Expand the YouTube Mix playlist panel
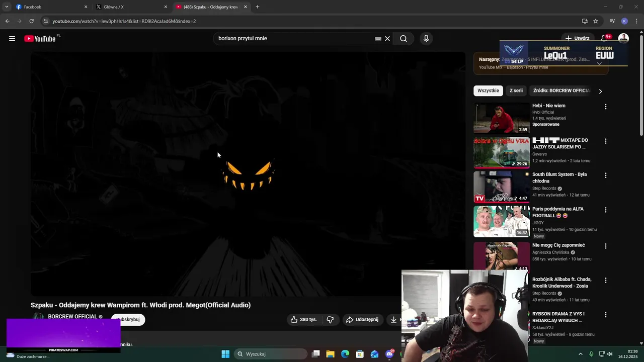Image resolution: width=644 pixels, height=362 pixels. (599, 63)
